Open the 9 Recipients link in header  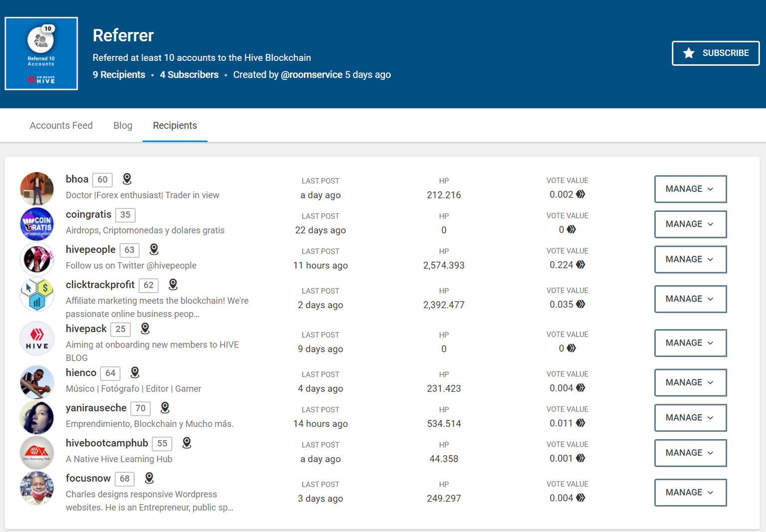[x=119, y=75]
